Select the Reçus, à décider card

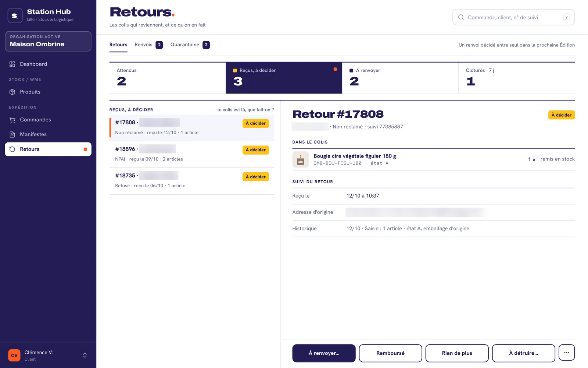(284, 78)
